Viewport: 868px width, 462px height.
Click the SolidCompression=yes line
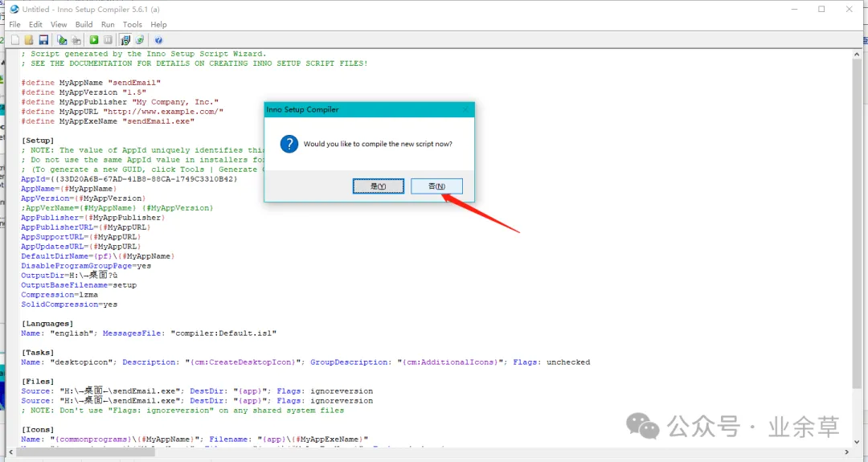coord(69,305)
